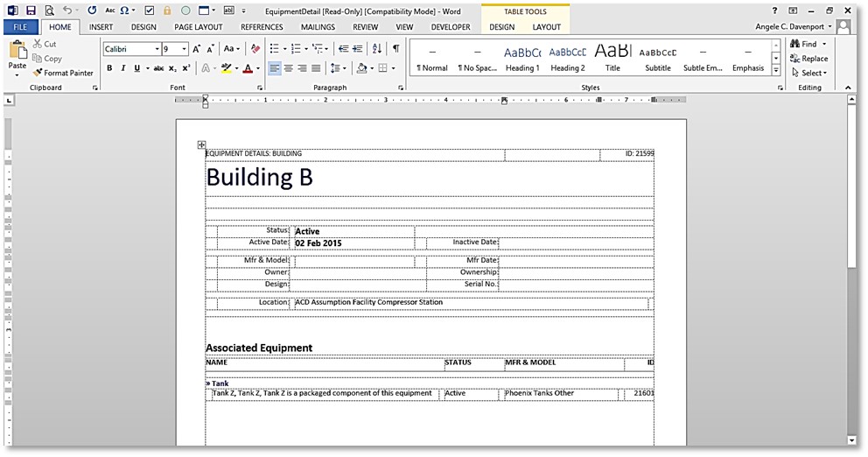Justify the paragraph text
This screenshot has height=457, width=868.
coord(316,68)
